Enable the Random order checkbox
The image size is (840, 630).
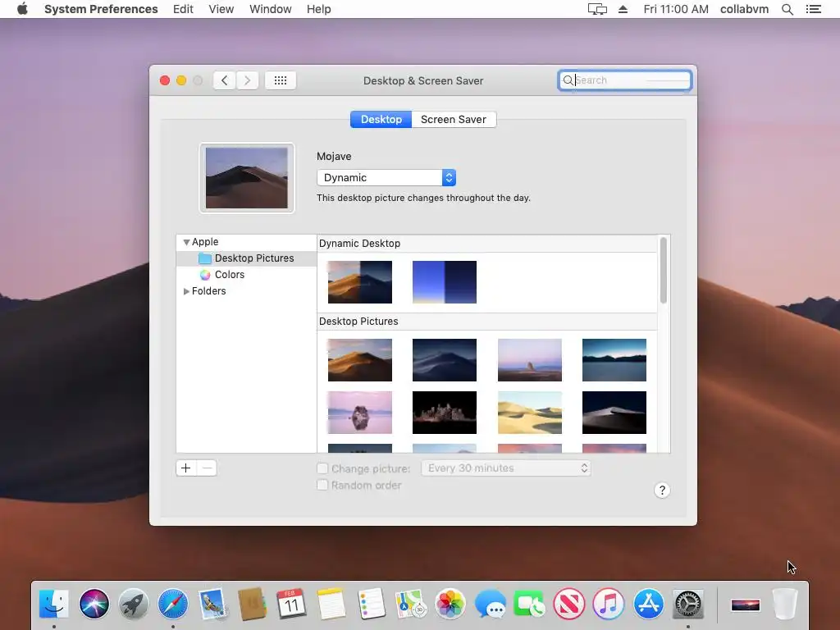click(322, 486)
